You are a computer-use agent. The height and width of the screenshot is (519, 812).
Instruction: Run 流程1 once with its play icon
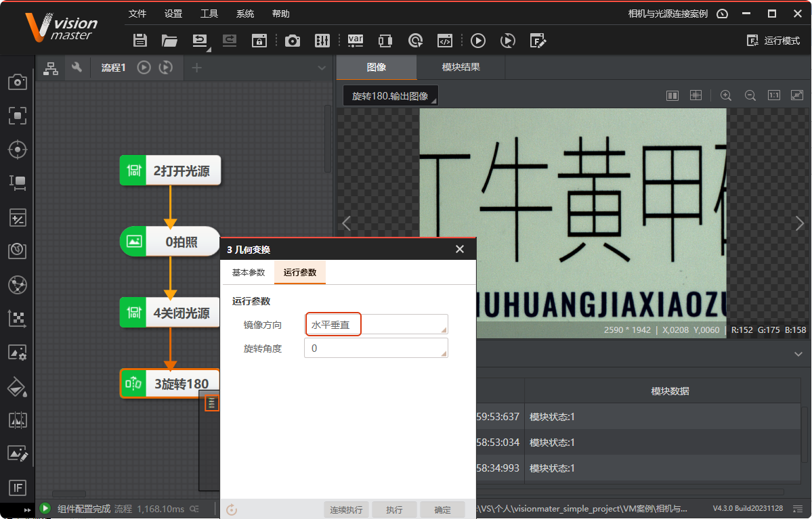[x=144, y=67]
